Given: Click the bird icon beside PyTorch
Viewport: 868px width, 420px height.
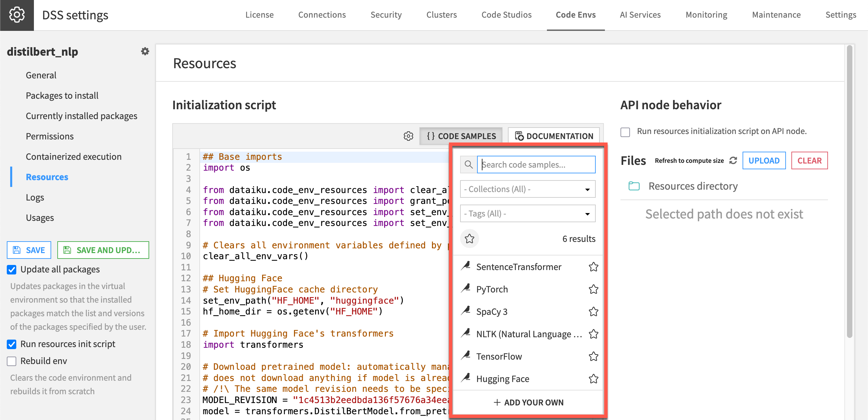Looking at the screenshot, I should pyautogui.click(x=466, y=288).
